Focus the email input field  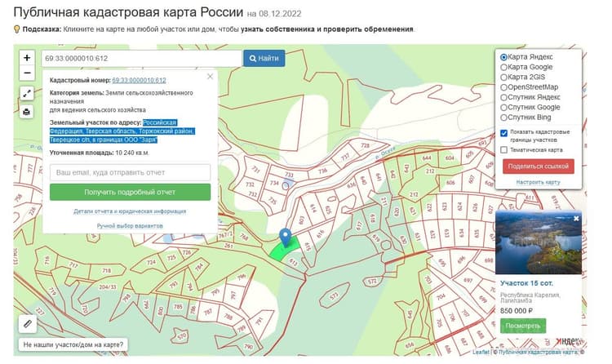(130, 172)
